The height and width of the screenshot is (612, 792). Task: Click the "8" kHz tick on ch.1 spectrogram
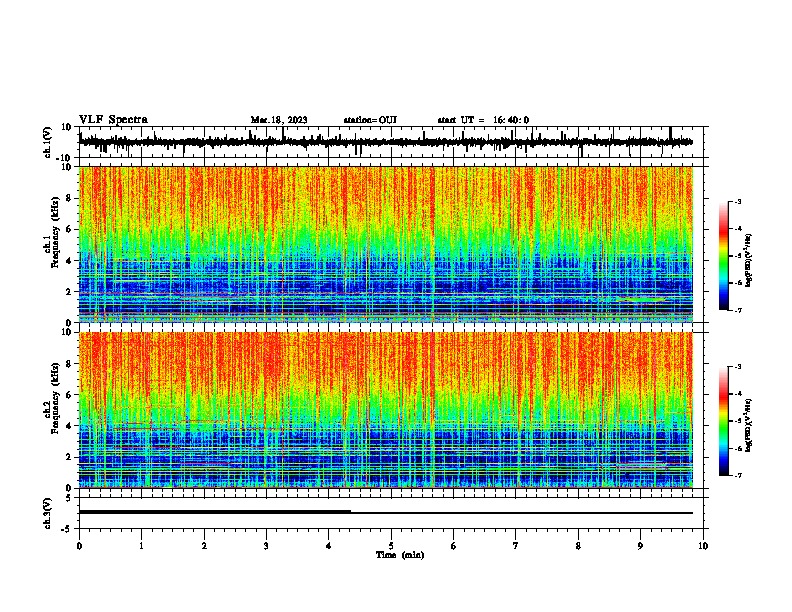[x=69, y=198]
